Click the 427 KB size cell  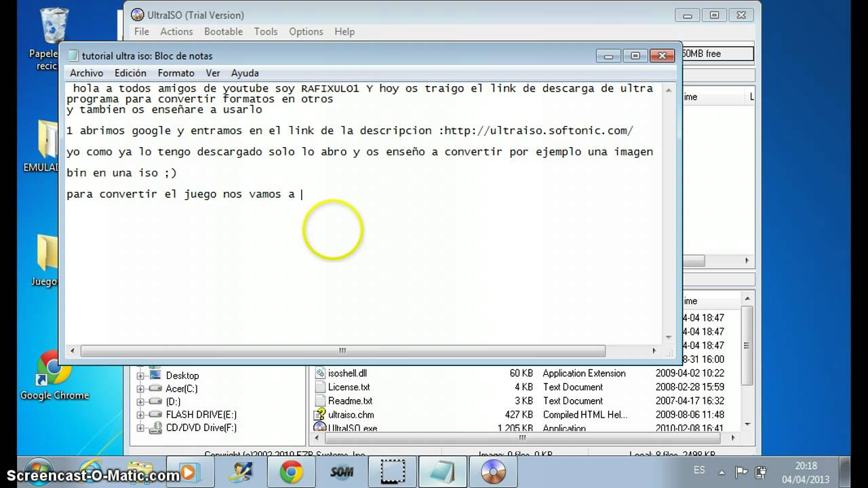coord(519,415)
